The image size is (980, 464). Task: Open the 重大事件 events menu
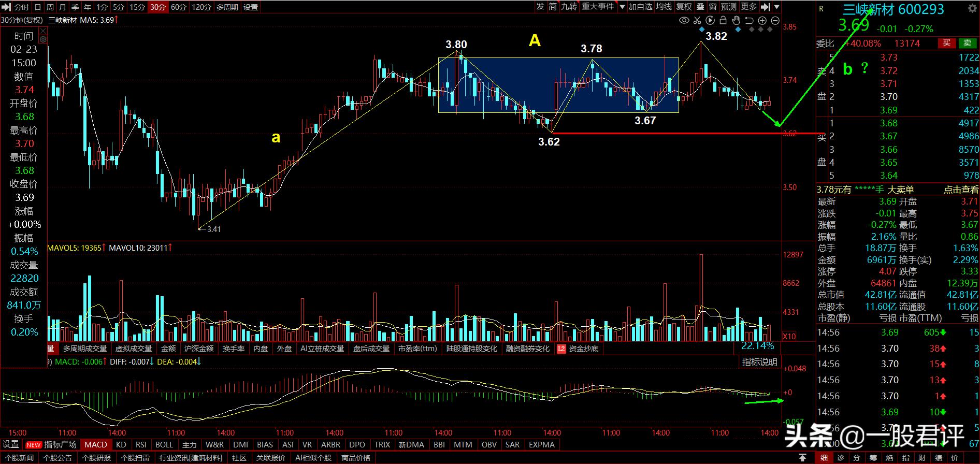(x=598, y=7)
